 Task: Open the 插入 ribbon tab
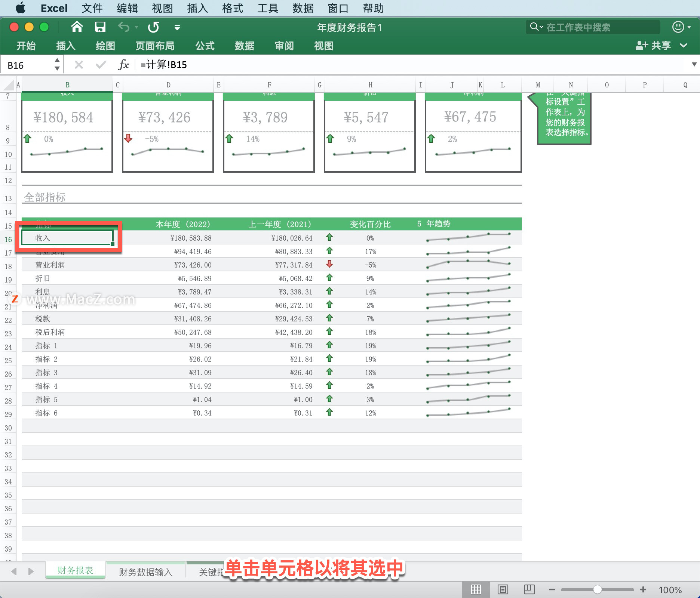click(x=66, y=46)
